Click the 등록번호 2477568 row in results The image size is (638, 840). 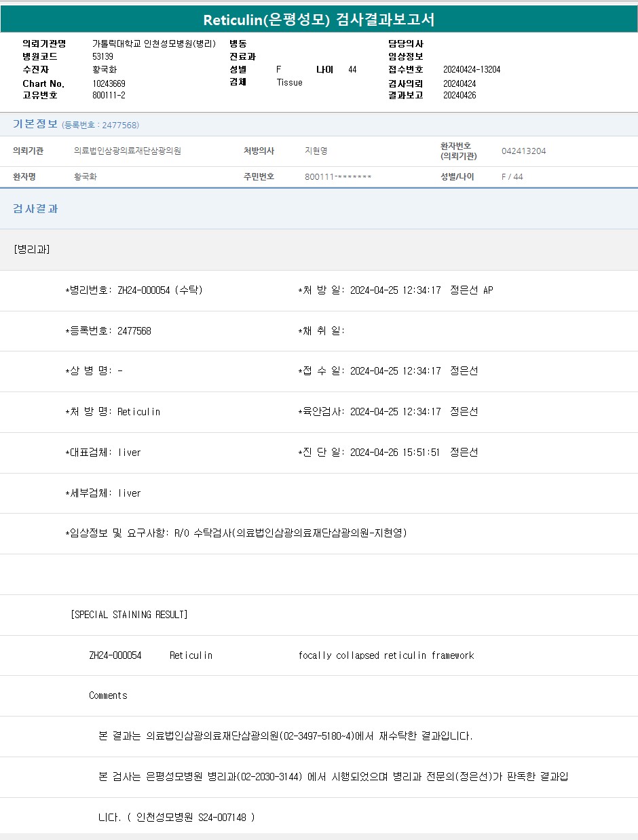click(108, 331)
